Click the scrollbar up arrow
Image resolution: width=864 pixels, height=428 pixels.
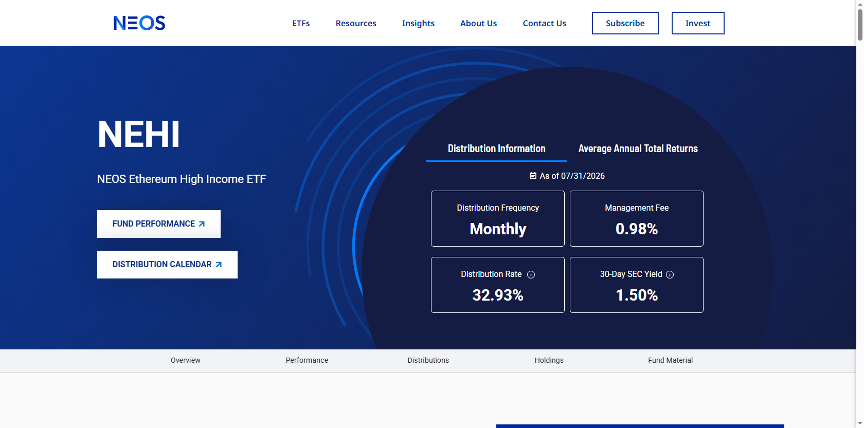[860, 4]
